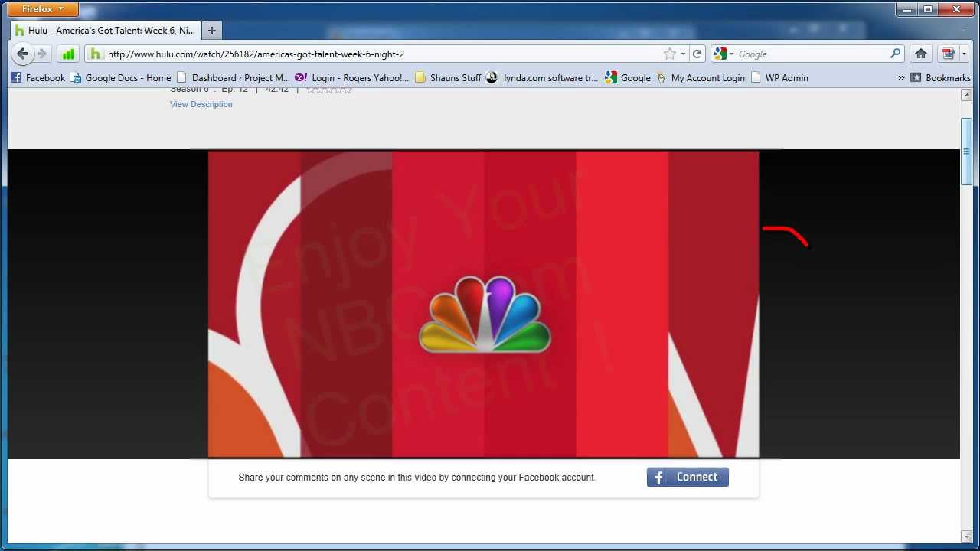Screen dimensions: 980x551
Task: Click the red toolbar extension icon
Action: click(x=949, y=54)
